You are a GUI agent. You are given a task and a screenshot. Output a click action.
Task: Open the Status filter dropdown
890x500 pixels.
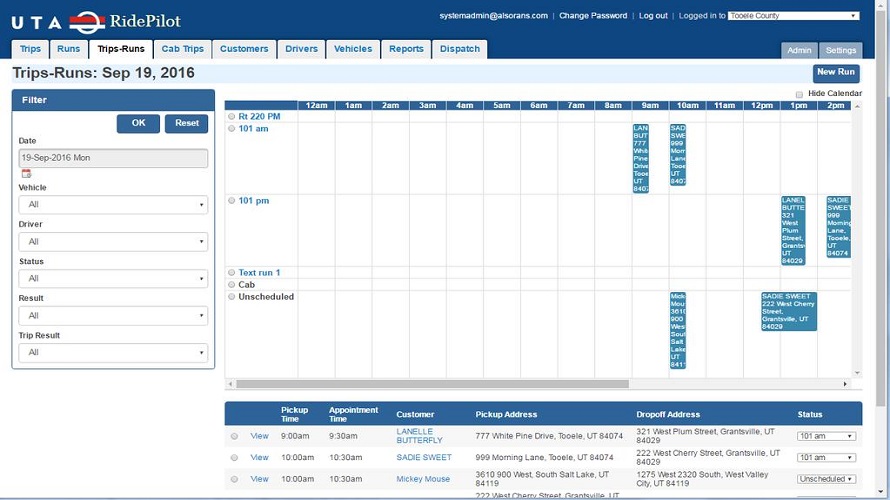pos(113,279)
